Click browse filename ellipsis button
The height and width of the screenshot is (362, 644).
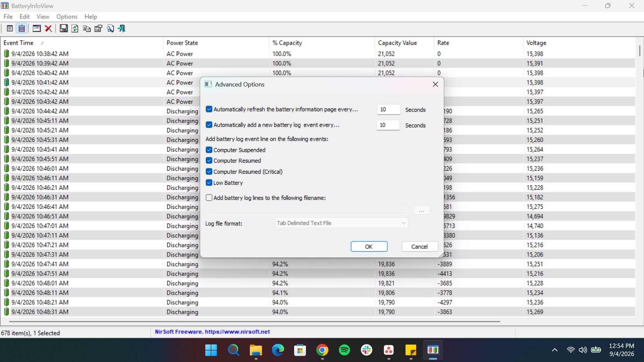coord(422,210)
